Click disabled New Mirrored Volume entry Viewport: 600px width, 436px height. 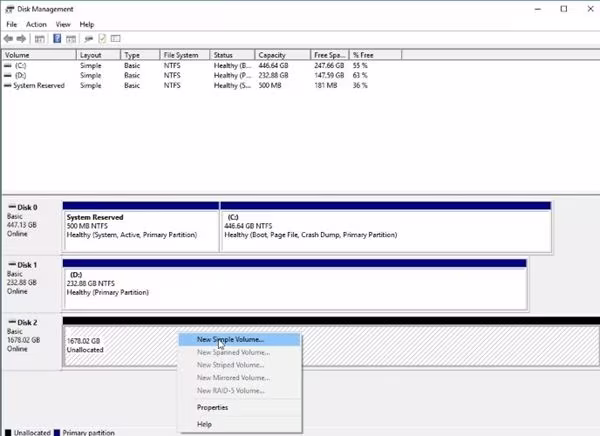tap(240, 378)
